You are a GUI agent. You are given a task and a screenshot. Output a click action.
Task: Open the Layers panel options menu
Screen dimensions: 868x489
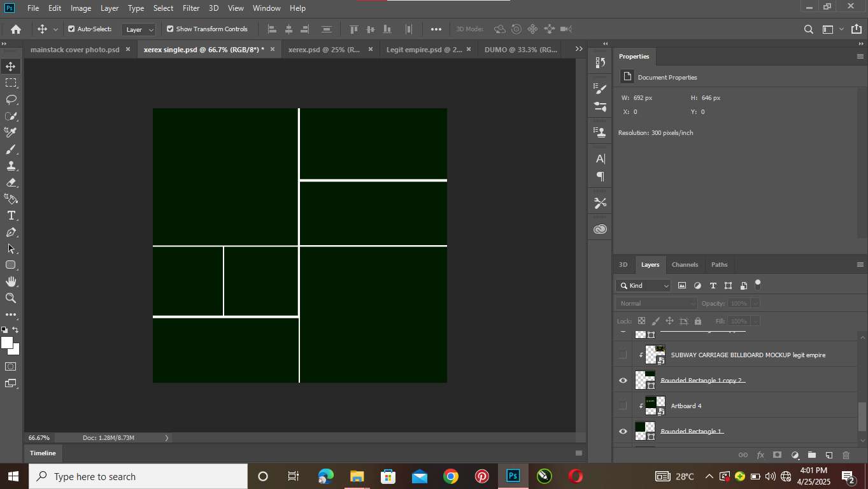click(x=860, y=265)
